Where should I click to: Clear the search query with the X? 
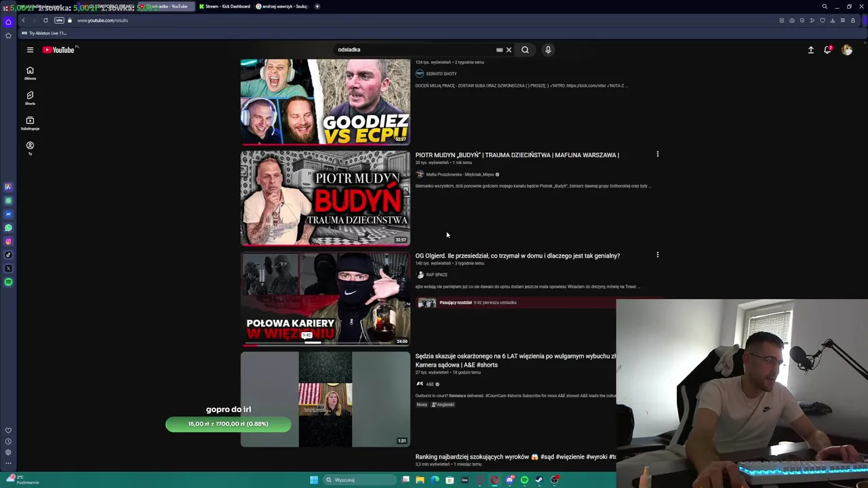(x=509, y=49)
